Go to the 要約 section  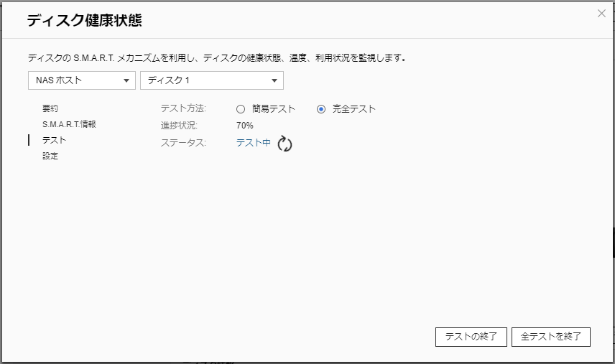tap(50, 108)
